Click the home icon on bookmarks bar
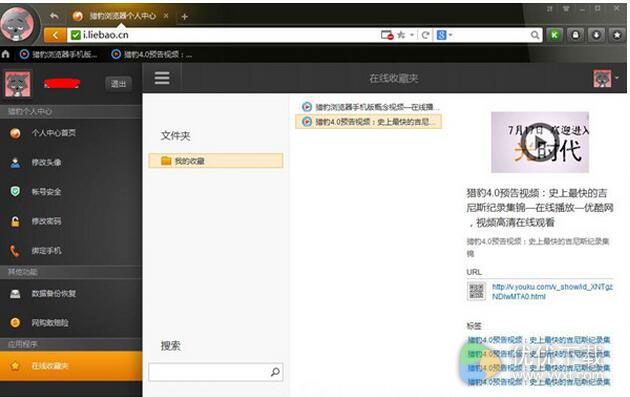The height and width of the screenshot is (397, 630). coord(6,54)
